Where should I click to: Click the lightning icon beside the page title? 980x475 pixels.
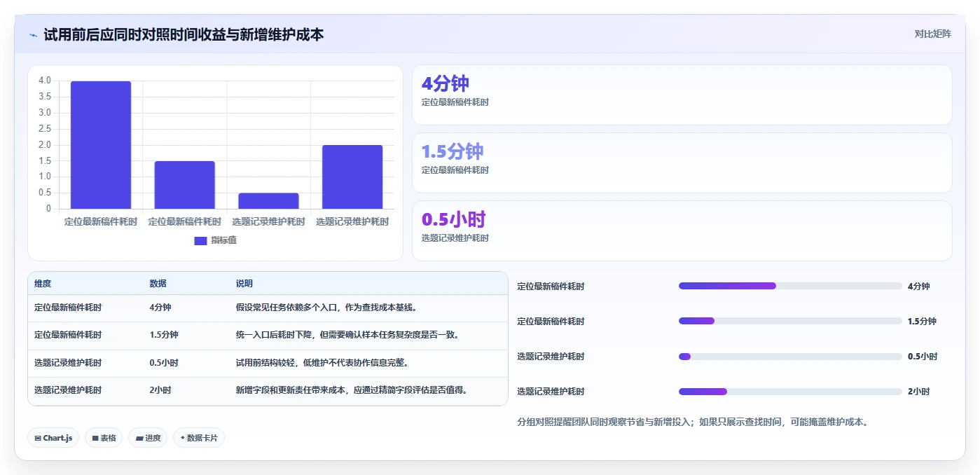34,34
